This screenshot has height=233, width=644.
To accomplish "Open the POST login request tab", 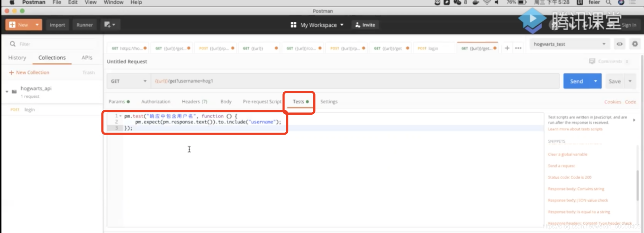I will point(434,48).
